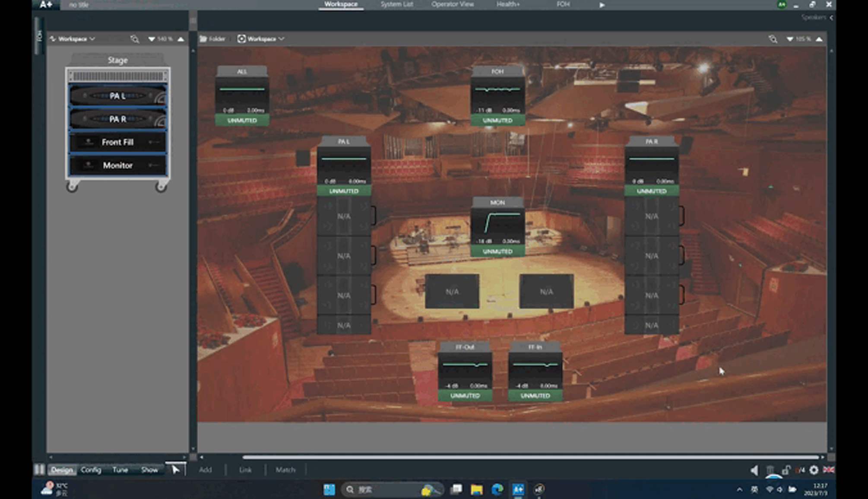Screen dimensions: 868x499
Task: Click the zoom magnifier in main workspace toolbar
Action: pyautogui.click(x=773, y=39)
